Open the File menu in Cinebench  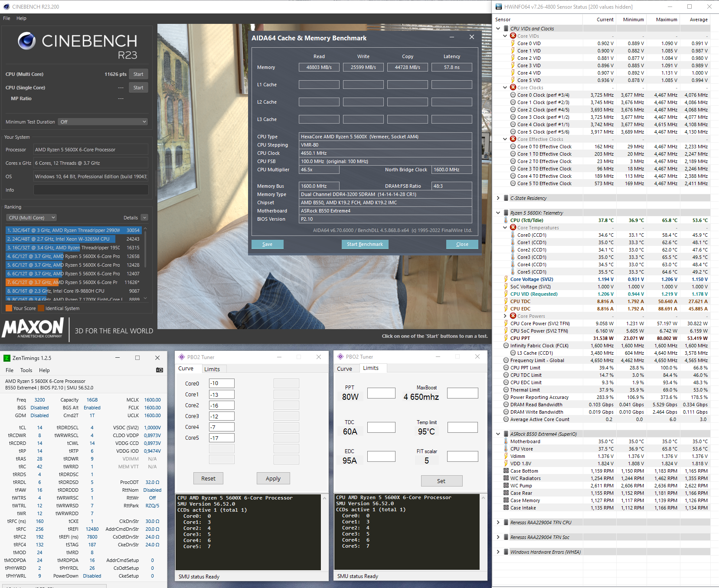tap(7, 18)
